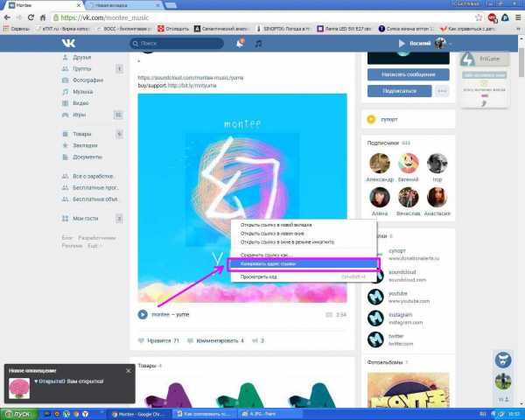Open Друзья in the left sidebar
Screen dimensions: 525x420
pyautogui.click(x=81, y=57)
